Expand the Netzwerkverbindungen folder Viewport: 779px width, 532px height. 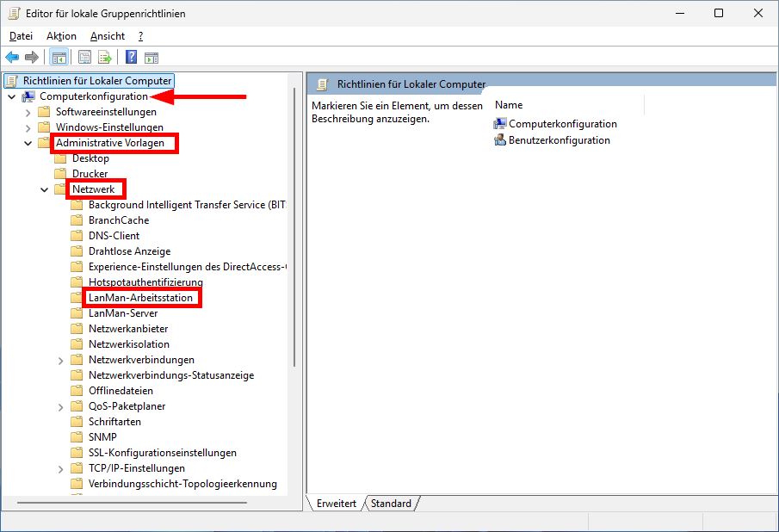click(59, 359)
